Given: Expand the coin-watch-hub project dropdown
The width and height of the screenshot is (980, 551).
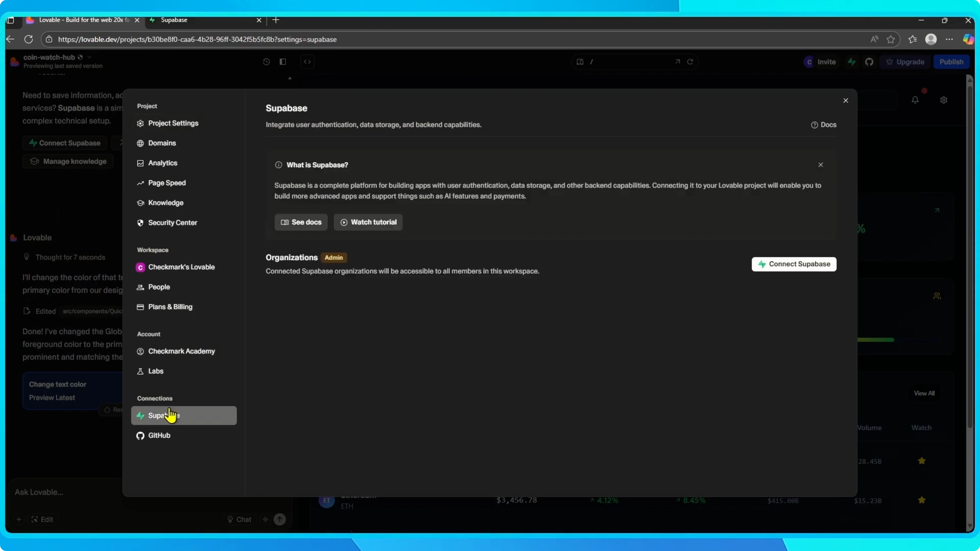Looking at the screenshot, I should click(89, 57).
